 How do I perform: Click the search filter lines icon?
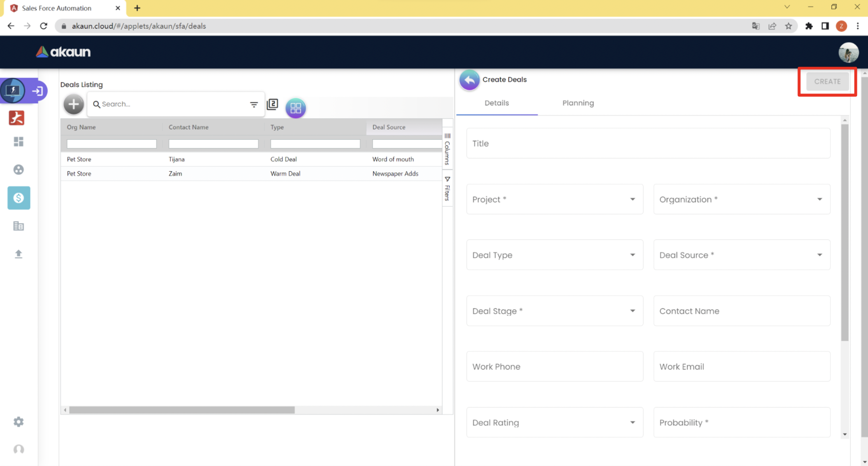253,104
